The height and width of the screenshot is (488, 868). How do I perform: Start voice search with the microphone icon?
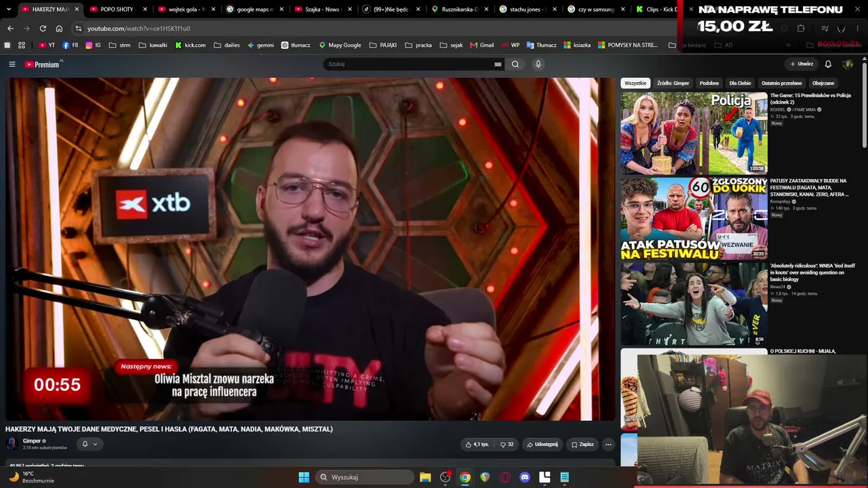(538, 64)
